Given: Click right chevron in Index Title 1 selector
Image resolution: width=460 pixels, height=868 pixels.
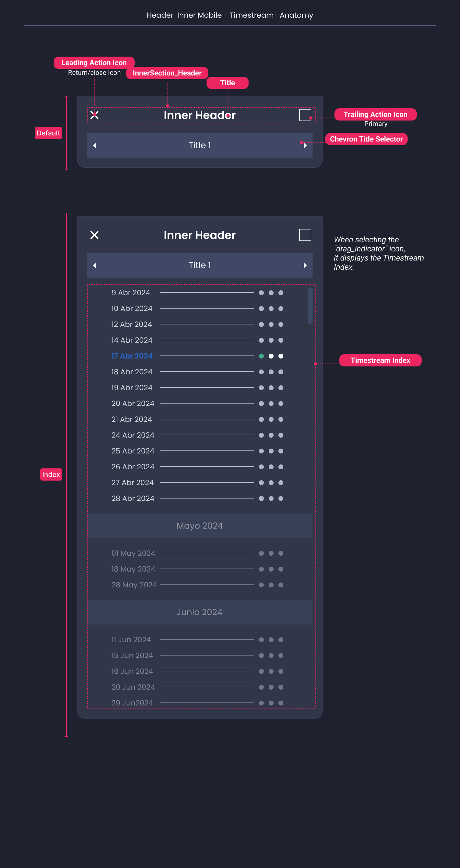Looking at the screenshot, I should pyautogui.click(x=305, y=265).
